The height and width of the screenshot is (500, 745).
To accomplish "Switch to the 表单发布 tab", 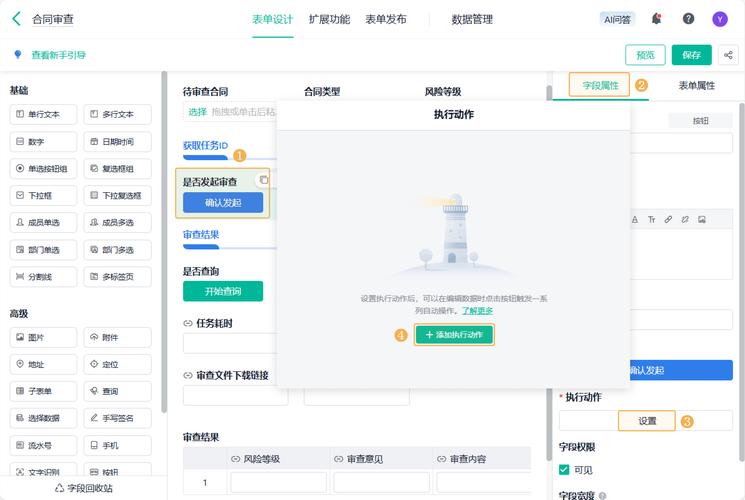I will tap(386, 19).
